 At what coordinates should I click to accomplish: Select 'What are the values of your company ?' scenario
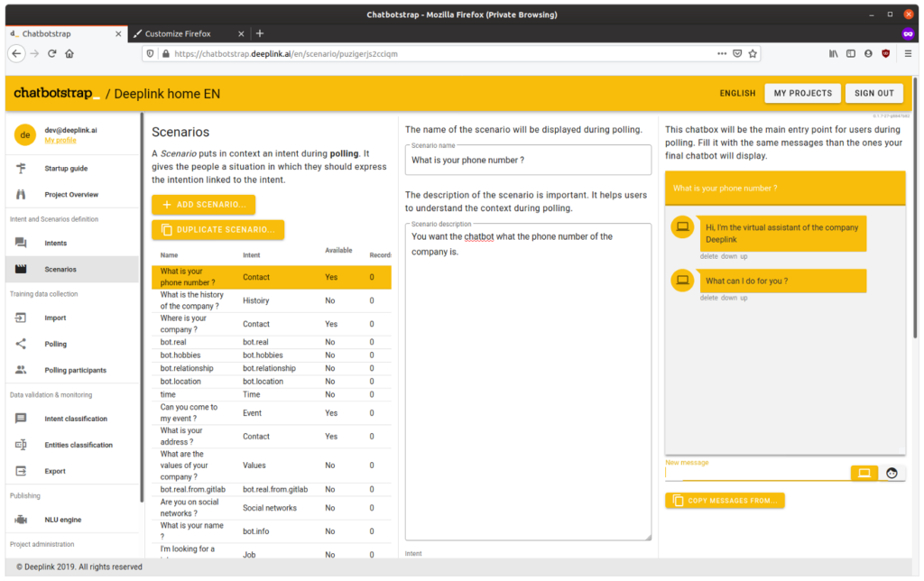click(272, 466)
